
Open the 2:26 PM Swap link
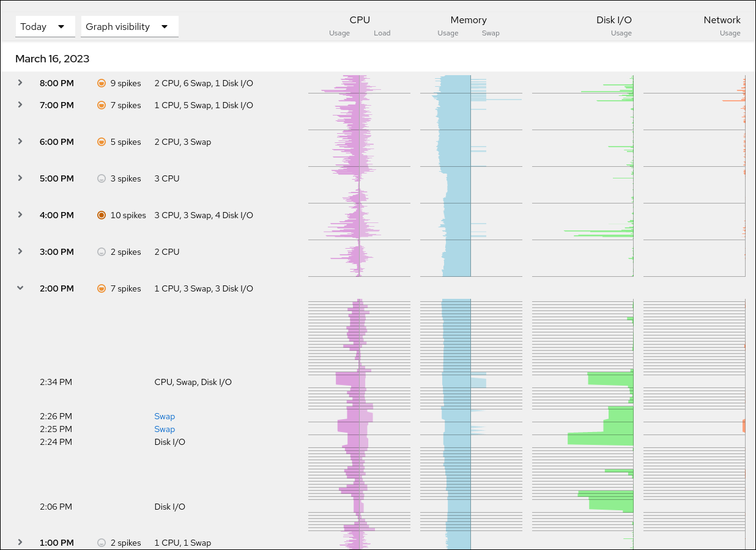(165, 416)
